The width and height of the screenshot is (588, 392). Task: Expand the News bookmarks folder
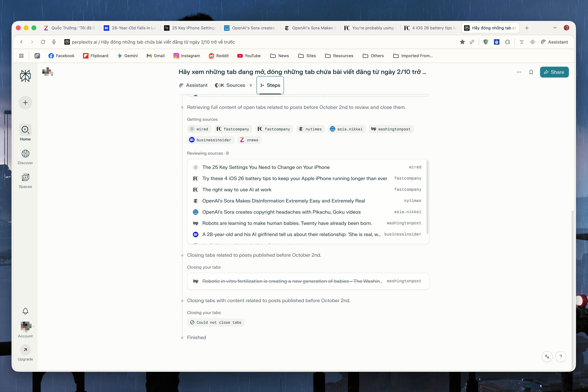[x=279, y=56]
